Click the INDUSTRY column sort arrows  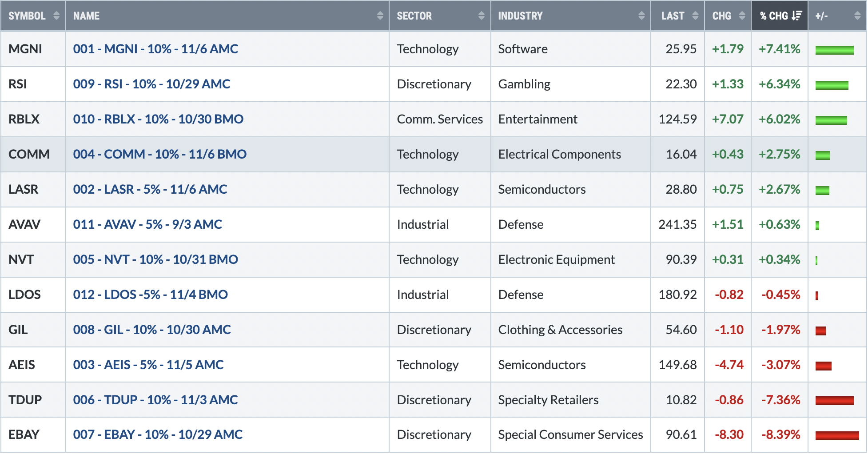[x=641, y=16]
